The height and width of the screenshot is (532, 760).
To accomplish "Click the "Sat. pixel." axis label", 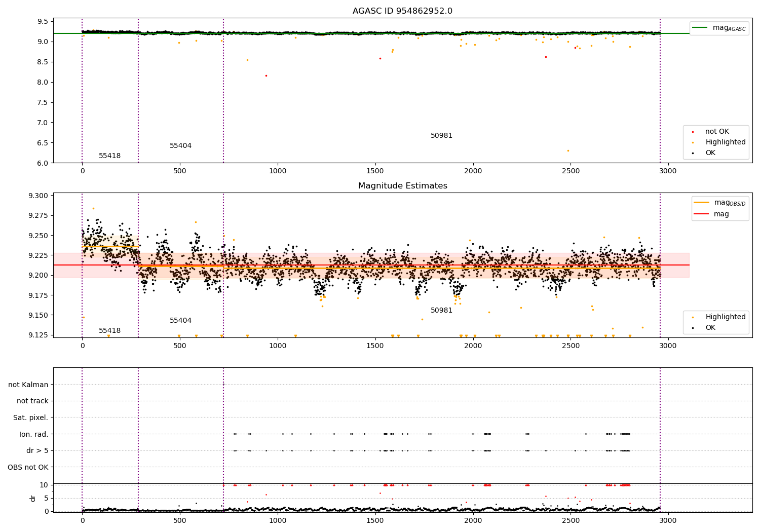I will click(31, 417).
